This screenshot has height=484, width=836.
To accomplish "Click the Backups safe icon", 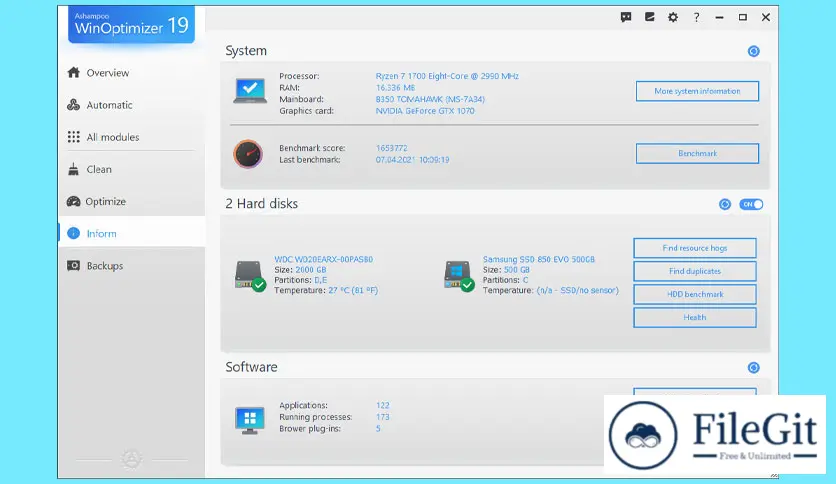I will click(x=74, y=265).
